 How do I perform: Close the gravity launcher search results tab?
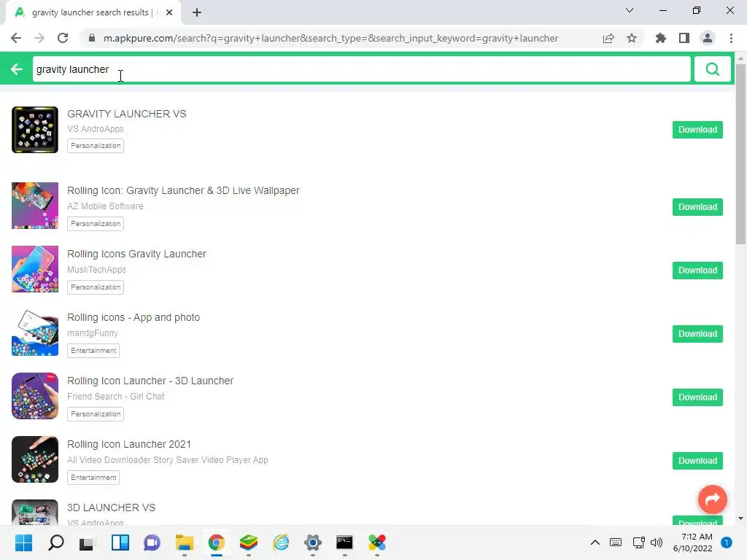[x=169, y=13]
